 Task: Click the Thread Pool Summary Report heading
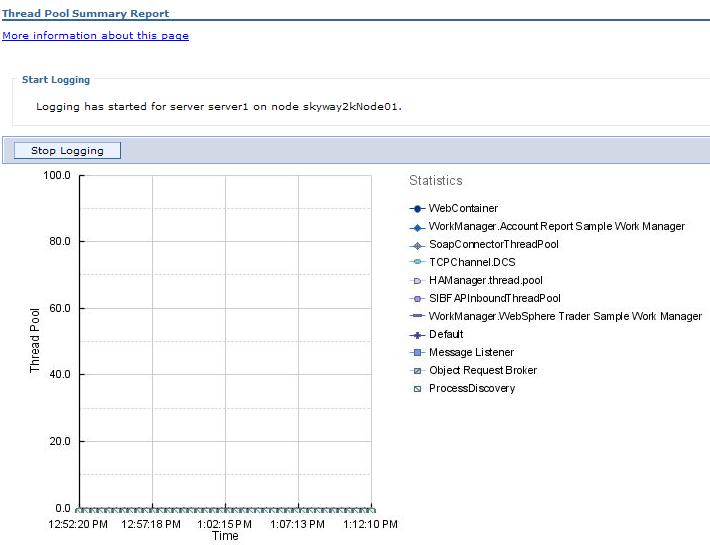click(x=86, y=13)
